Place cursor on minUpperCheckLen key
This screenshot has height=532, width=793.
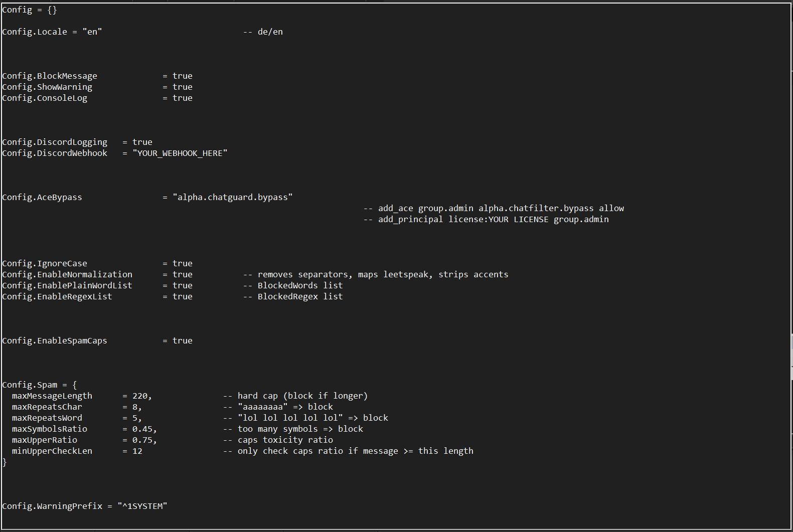pos(52,451)
